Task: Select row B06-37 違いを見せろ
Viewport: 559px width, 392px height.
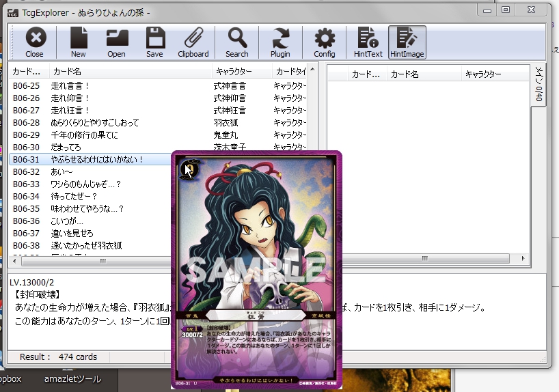Action: coord(90,234)
